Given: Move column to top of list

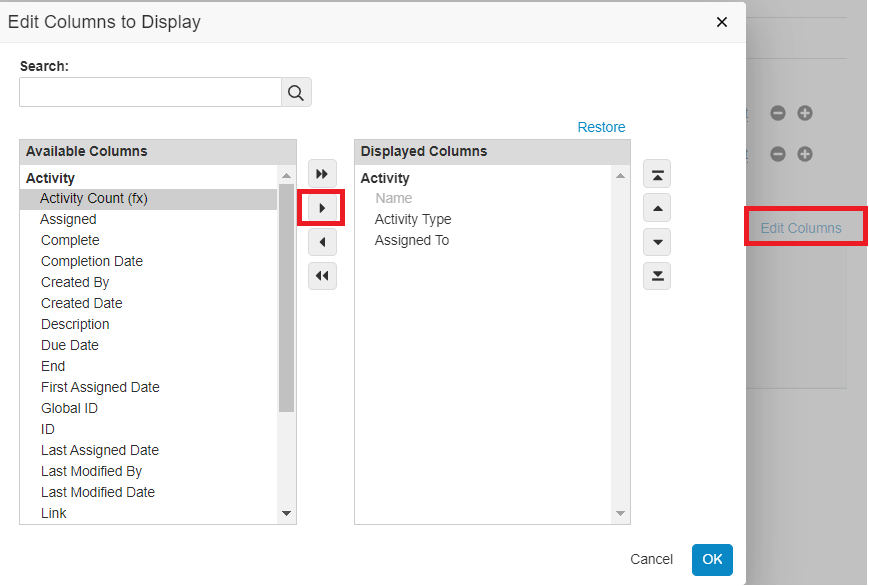Looking at the screenshot, I should pos(657,174).
